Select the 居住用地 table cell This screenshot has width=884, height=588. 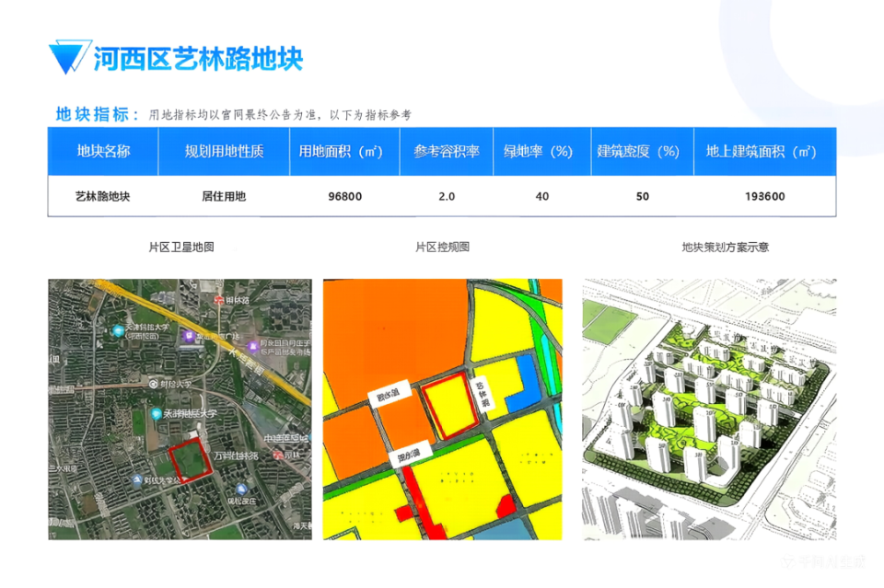pyautogui.click(x=224, y=196)
